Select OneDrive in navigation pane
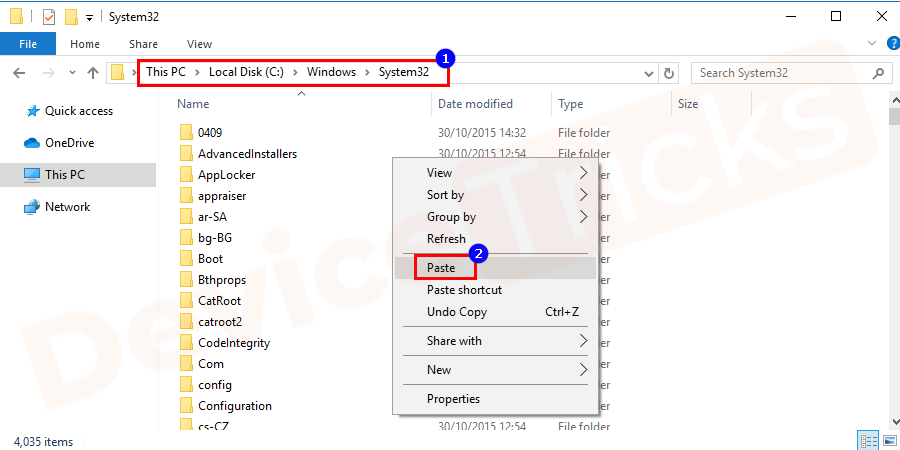Screen dimensions: 900x450 coord(69,143)
